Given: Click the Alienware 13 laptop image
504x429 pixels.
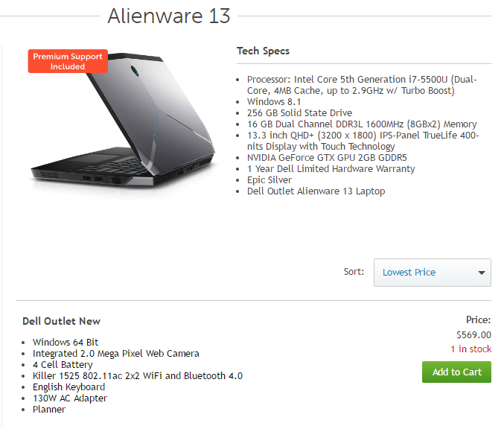Looking at the screenshot, I should click(x=124, y=121).
